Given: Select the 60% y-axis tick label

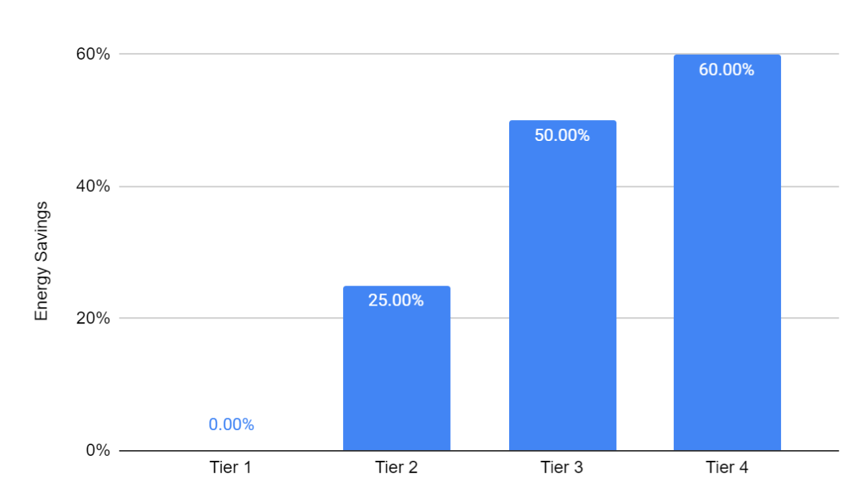Looking at the screenshot, I should click(93, 54).
